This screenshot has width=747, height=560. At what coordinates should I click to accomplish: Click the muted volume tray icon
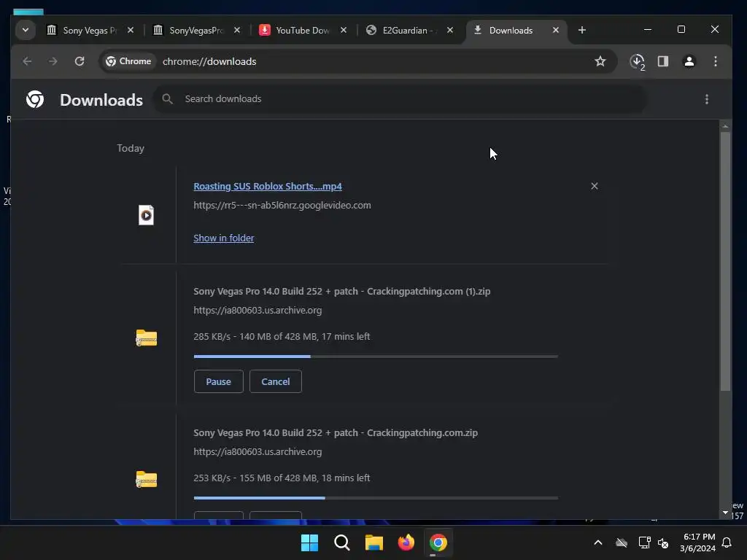click(x=662, y=542)
